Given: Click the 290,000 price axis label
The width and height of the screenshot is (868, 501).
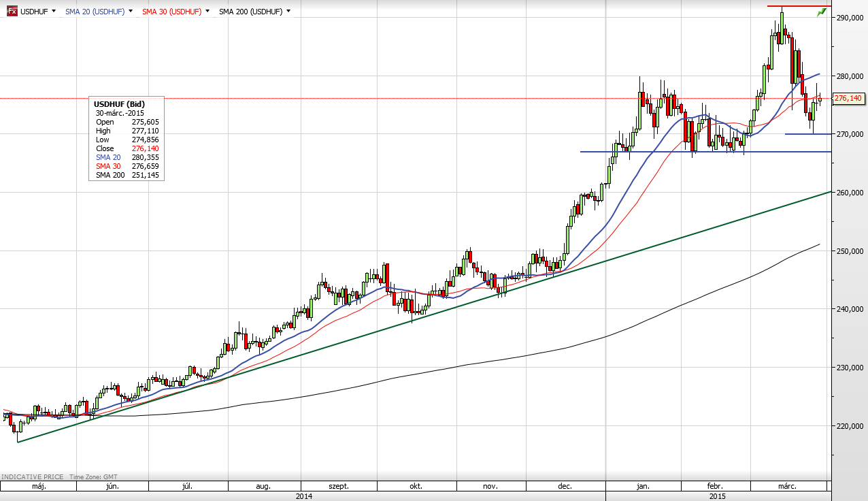Looking at the screenshot, I should point(850,18).
